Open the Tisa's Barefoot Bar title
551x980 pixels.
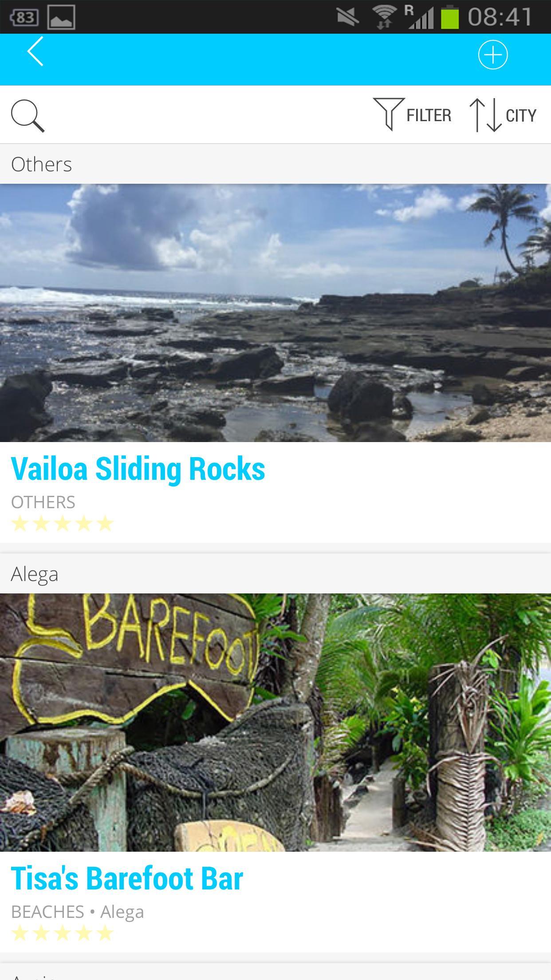pyautogui.click(x=127, y=878)
